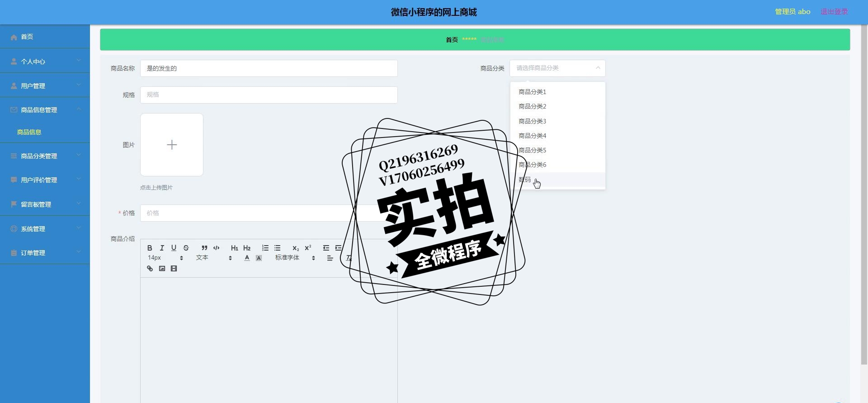Screen dimensions: 868x403
Task: Choose 商品分类3 from the list
Action: click(557, 121)
